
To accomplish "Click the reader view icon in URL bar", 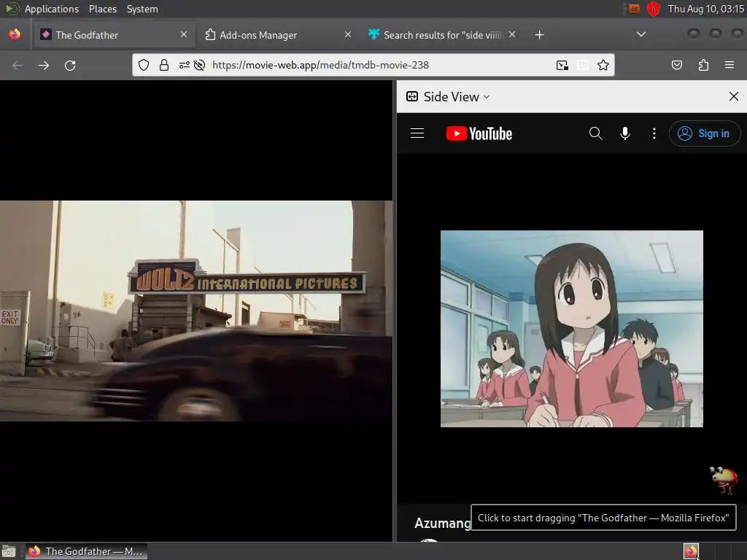I will click(583, 65).
